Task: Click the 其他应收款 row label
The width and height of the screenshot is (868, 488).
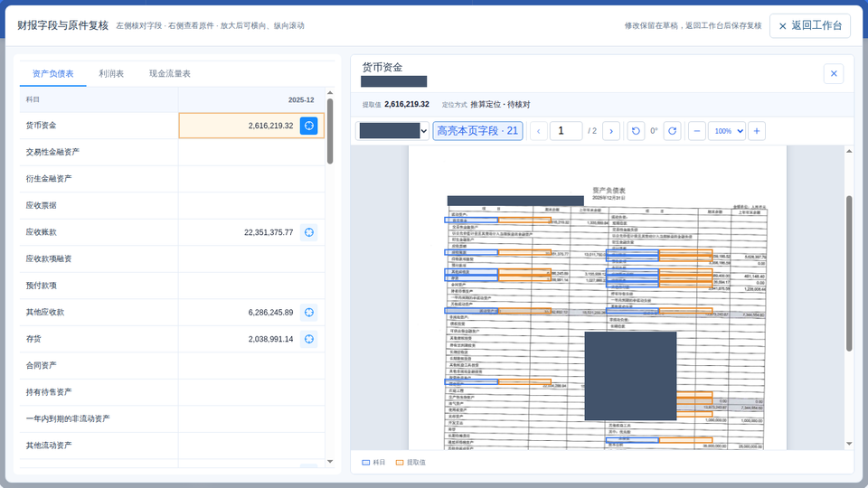Action: pos(45,312)
